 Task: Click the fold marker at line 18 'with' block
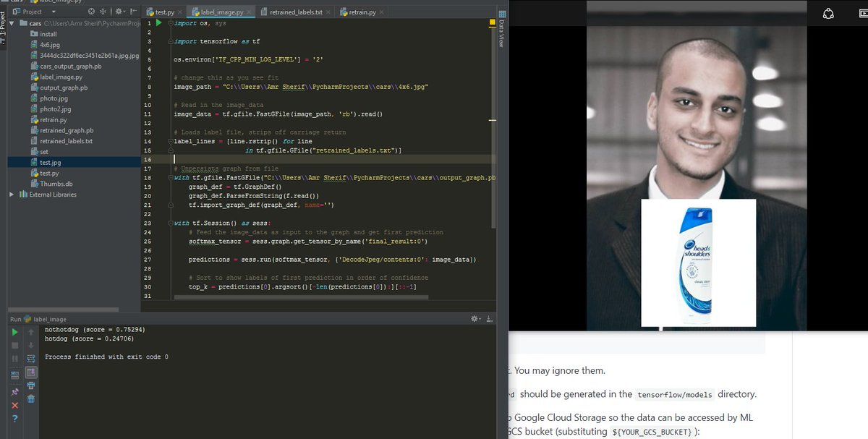(171, 178)
